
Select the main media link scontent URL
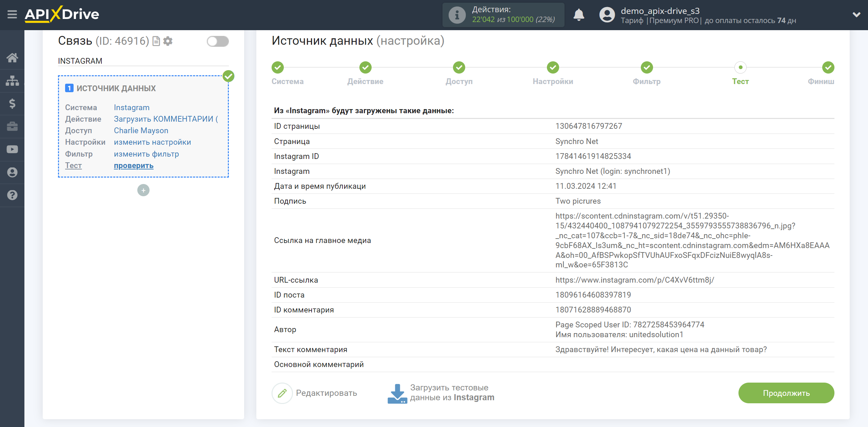[692, 240]
